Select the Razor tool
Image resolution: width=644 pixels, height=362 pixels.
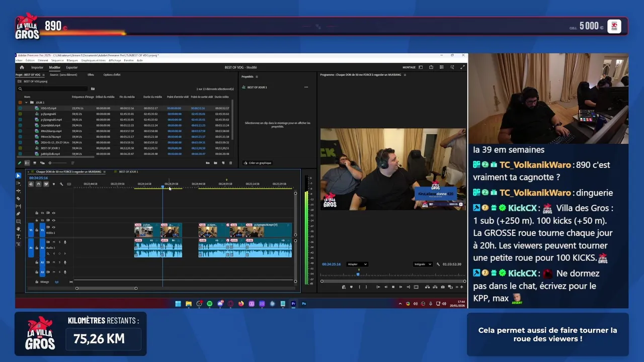pos(19,199)
